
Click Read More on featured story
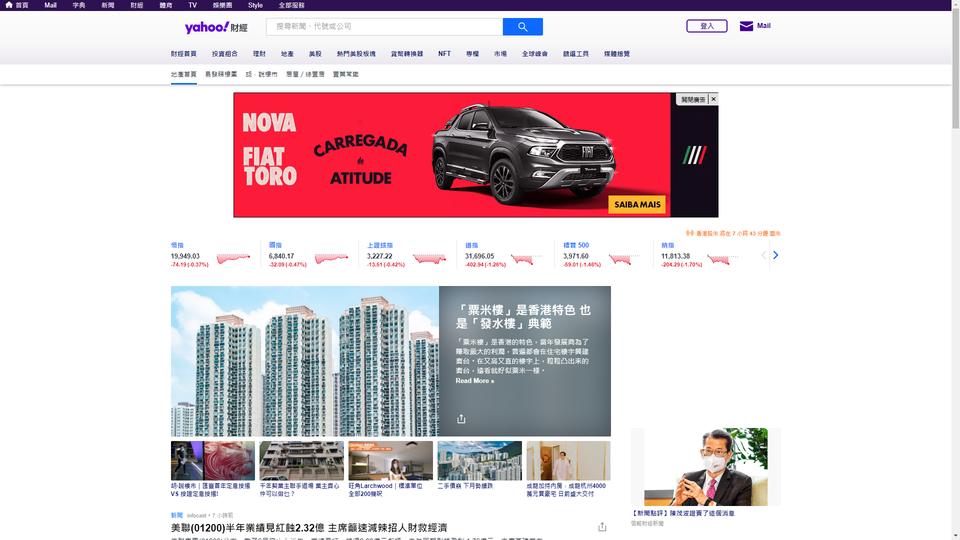(474, 381)
